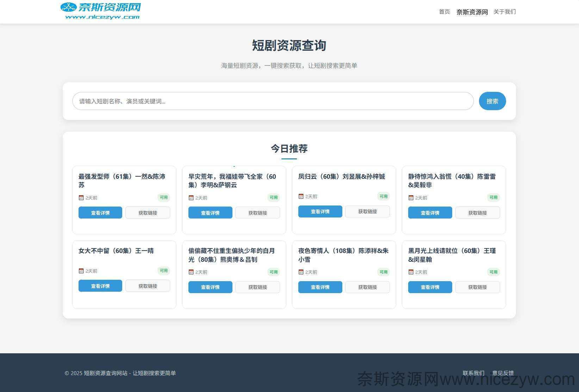Click 查看详情 on 旱灾荒年 card
Image resolution: width=579 pixels, height=392 pixels.
pos(210,213)
